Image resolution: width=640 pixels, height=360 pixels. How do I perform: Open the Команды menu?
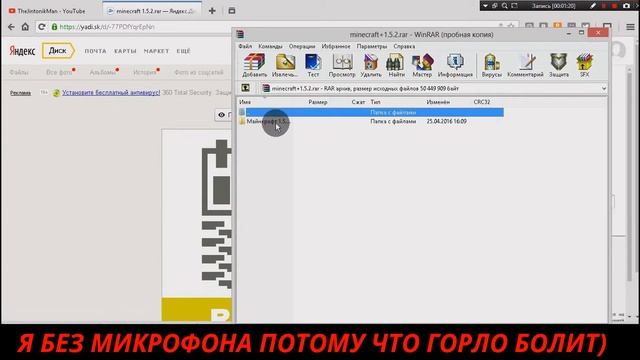tap(270, 47)
